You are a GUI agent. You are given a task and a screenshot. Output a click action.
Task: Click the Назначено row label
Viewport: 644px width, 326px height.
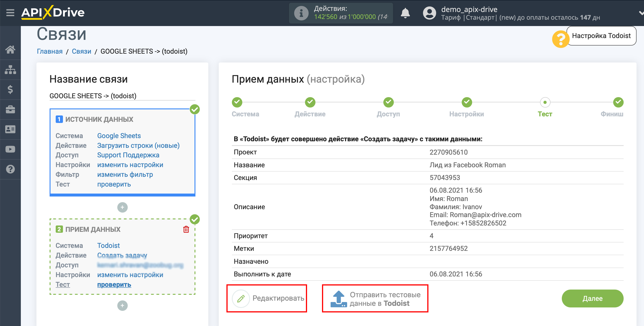coord(251,261)
